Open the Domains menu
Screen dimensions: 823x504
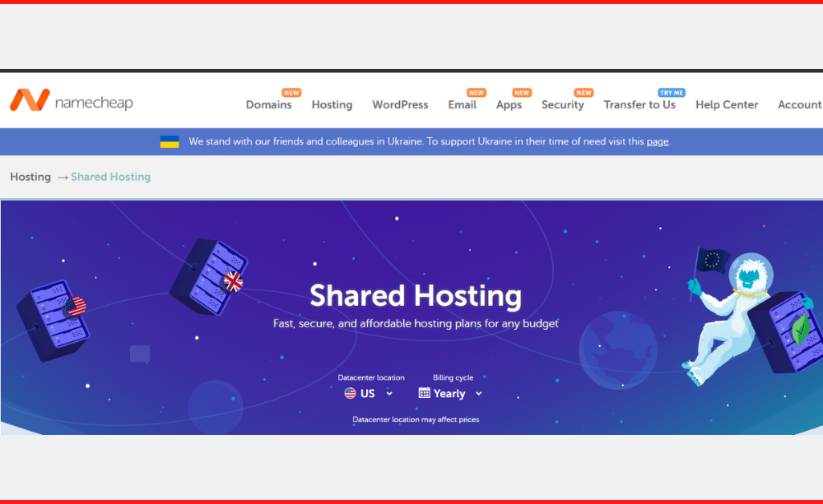(x=269, y=105)
